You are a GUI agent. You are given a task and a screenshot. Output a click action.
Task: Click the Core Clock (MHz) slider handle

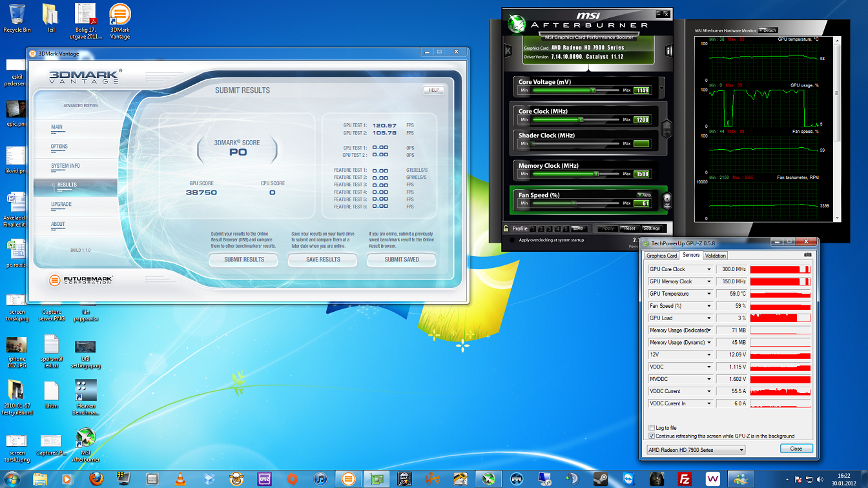[x=581, y=119]
